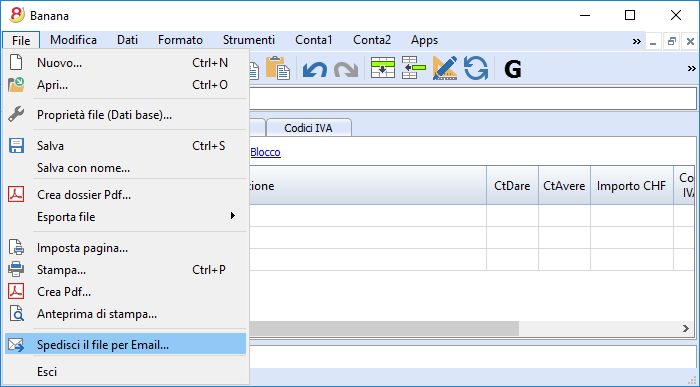Click the first empty CtDare cell
Screen dimensions: 700x387
(512, 216)
